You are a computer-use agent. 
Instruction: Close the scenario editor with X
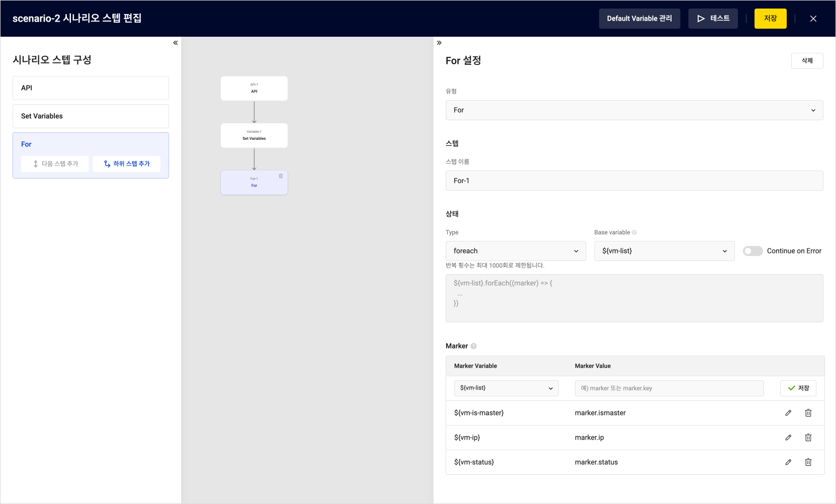(x=813, y=19)
